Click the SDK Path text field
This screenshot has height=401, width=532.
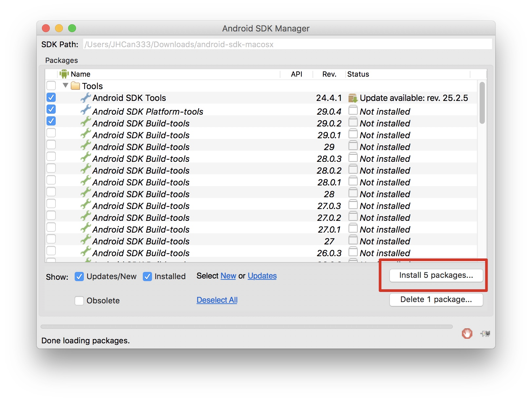[x=288, y=44]
